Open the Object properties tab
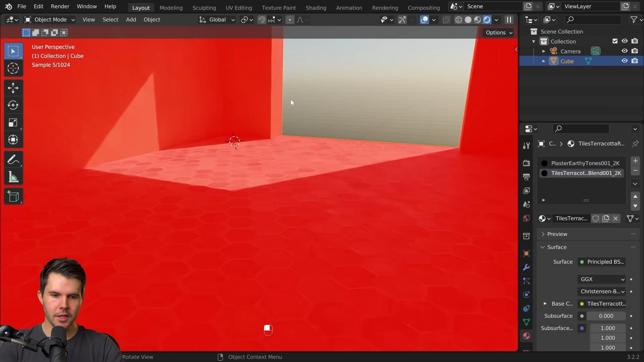644x362 pixels. click(526, 253)
